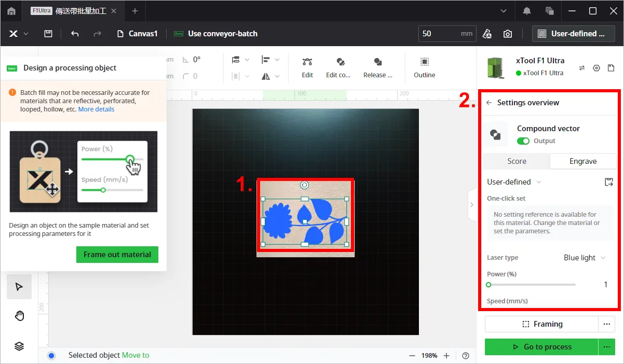Open the layers panel icon
Viewport: 624px width, 364px height.
(19, 346)
